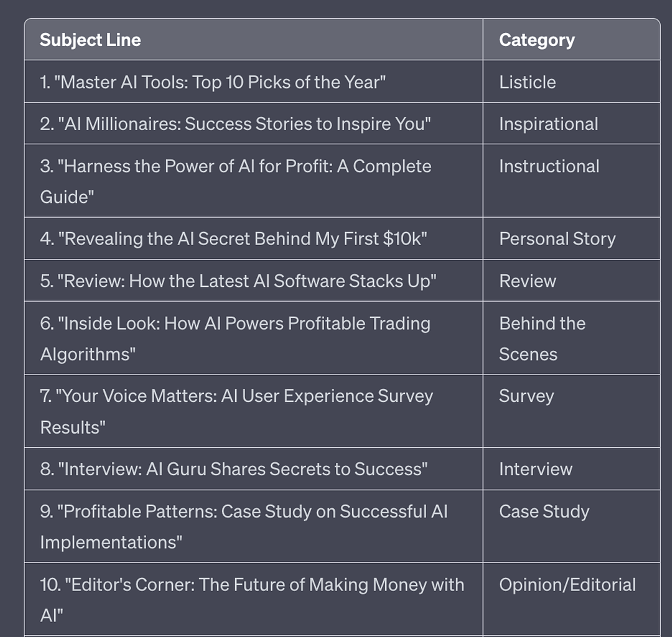This screenshot has width=672, height=637.
Task: Click the "Interview: AI Guru" subject line
Action: 234,469
